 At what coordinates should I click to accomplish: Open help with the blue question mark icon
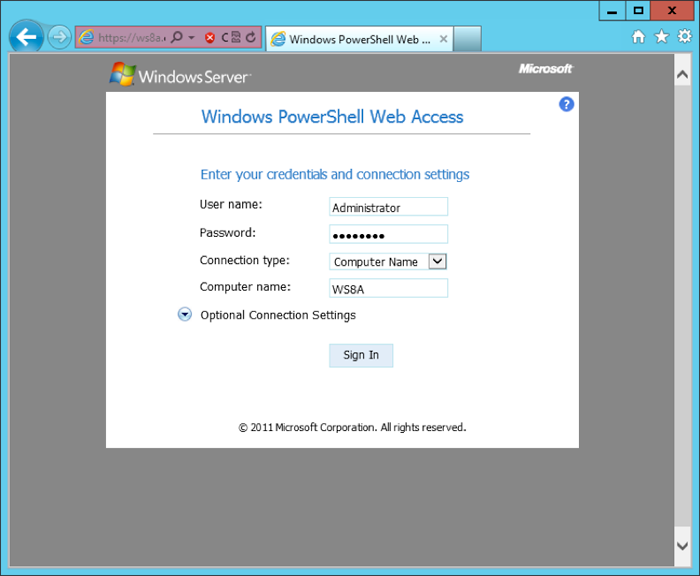pos(566,104)
